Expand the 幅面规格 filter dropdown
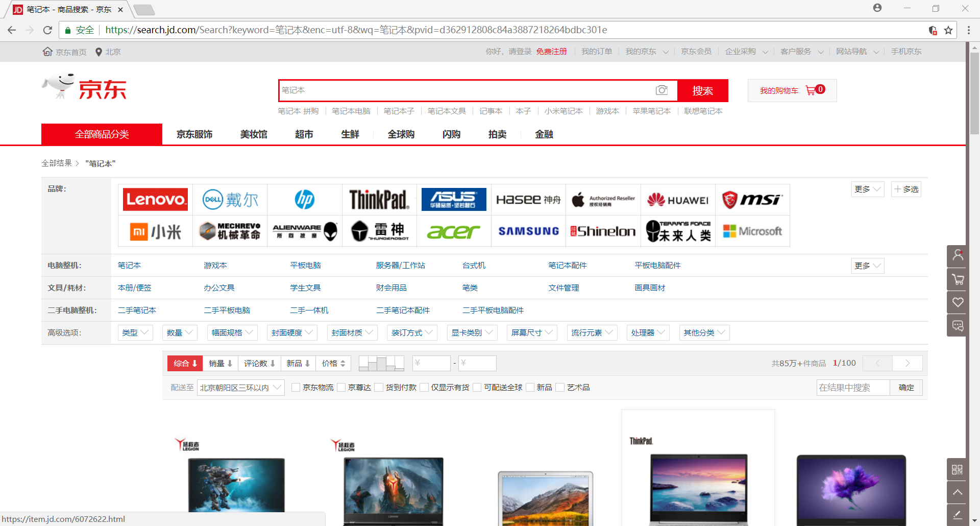The height and width of the screenshot is (526, 980). [232, 333]
